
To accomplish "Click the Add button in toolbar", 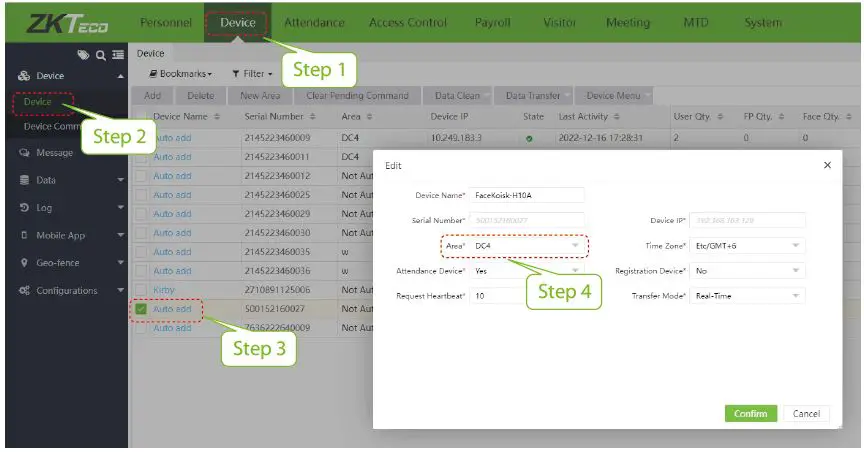I will click(x=153, y=95).
